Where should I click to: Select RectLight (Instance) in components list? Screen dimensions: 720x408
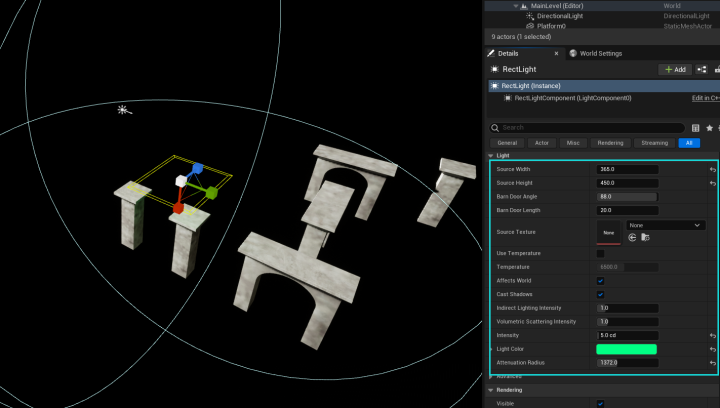(604, 86)
